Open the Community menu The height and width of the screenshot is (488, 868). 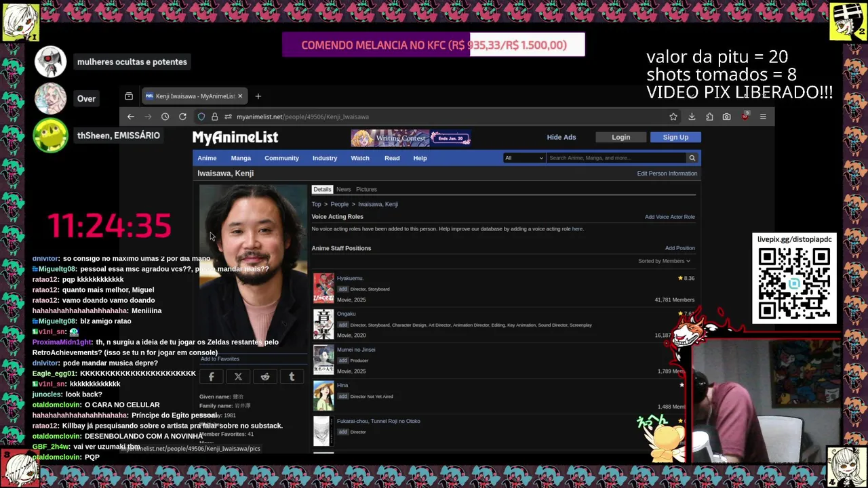(x=281, y=158)
